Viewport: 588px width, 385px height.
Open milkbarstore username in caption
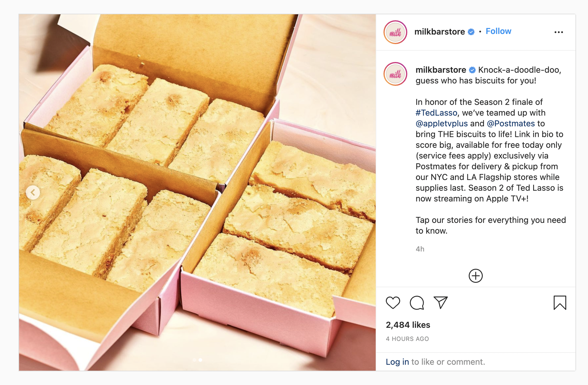coord(441,70)
